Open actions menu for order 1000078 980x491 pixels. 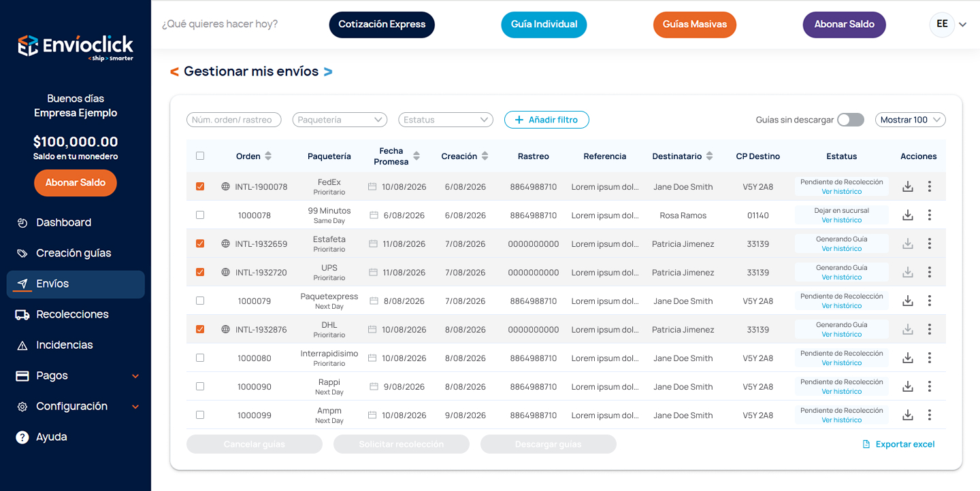pyautogui.click(x=930, y=215)
